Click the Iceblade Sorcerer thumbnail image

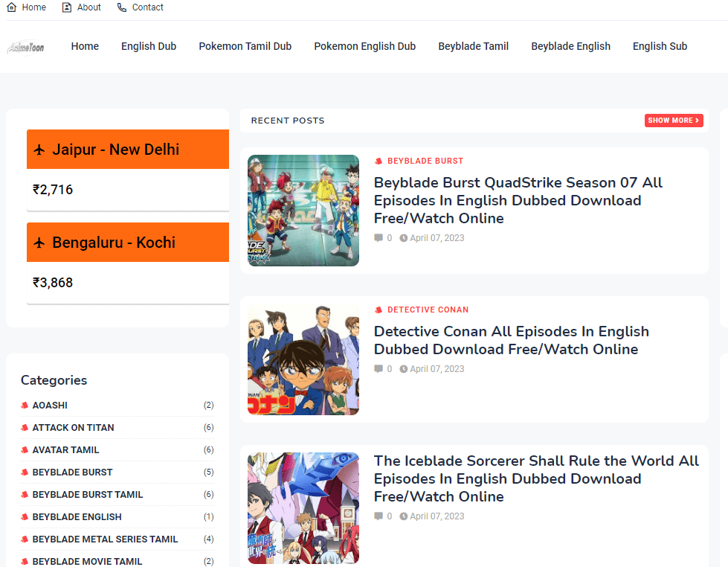(x=303, y=508)
